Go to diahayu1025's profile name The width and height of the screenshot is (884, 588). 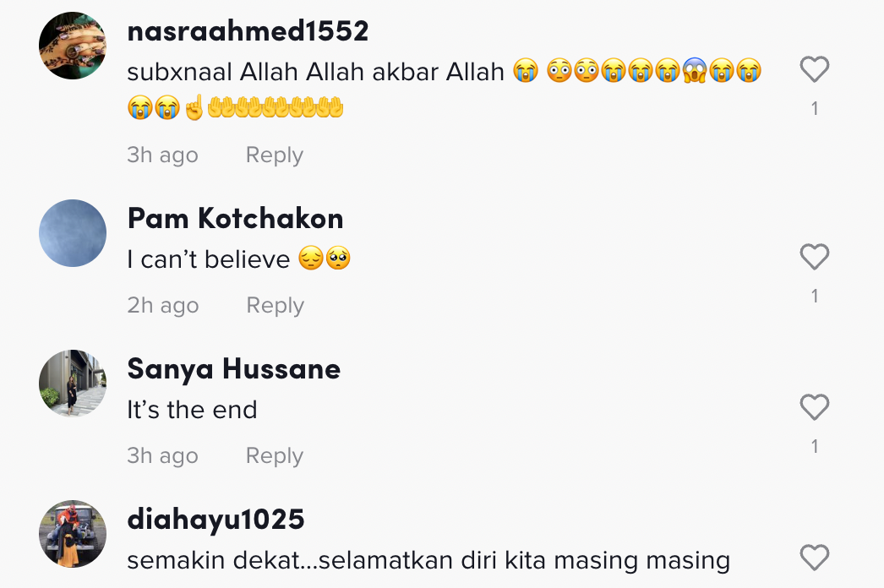[x=216, y=520]
